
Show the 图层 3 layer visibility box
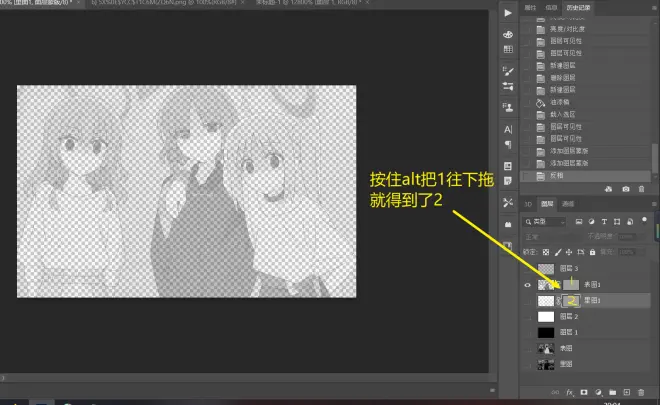click(x=527, y=269)
